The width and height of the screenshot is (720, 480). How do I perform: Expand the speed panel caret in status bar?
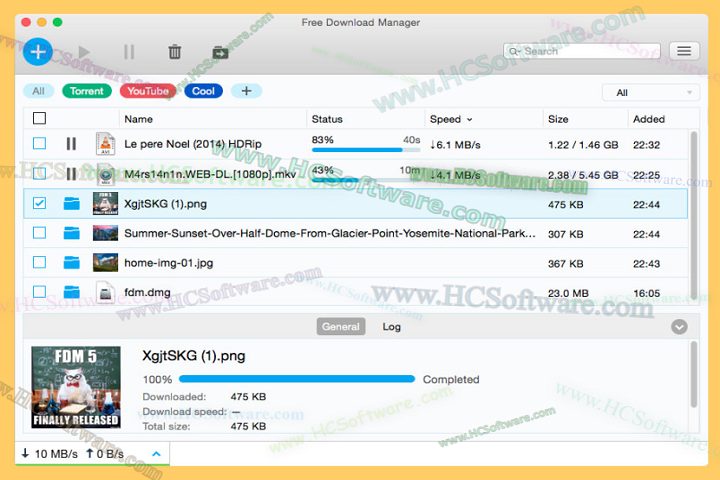pos(156,454)
